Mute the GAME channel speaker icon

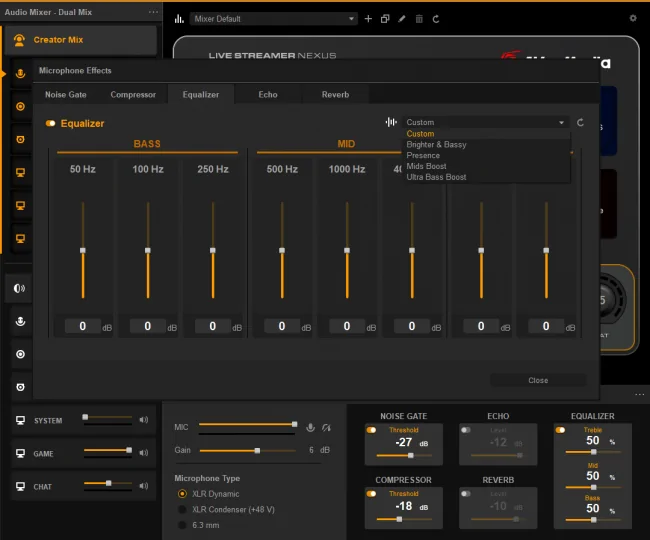tap(143, 453)
